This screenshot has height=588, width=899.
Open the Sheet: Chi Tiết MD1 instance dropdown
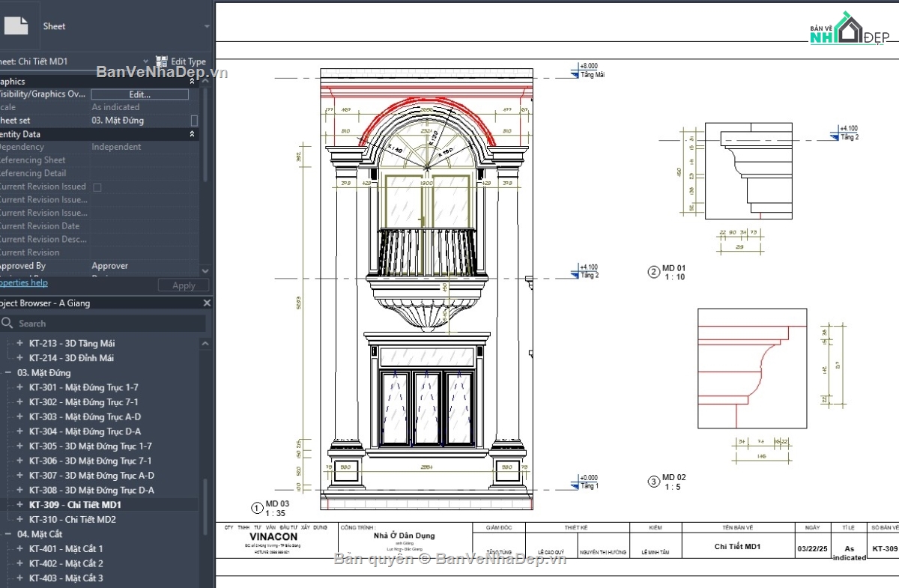[145, 61]
